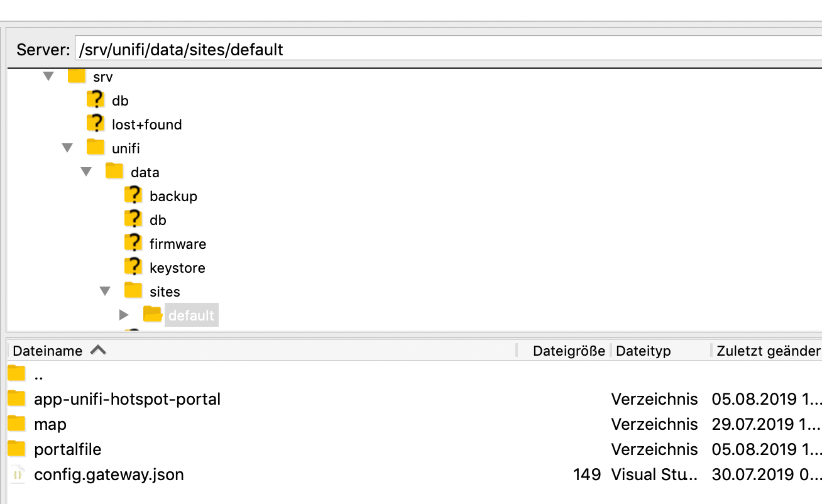Select the srv tree item label
The image size is (822, 504).
coord(102,77)
